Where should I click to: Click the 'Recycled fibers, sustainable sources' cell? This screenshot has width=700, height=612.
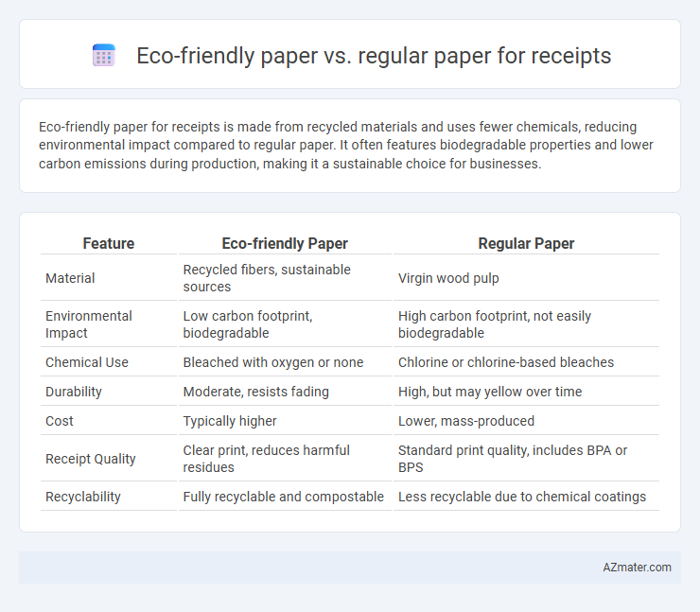point(285,278)
